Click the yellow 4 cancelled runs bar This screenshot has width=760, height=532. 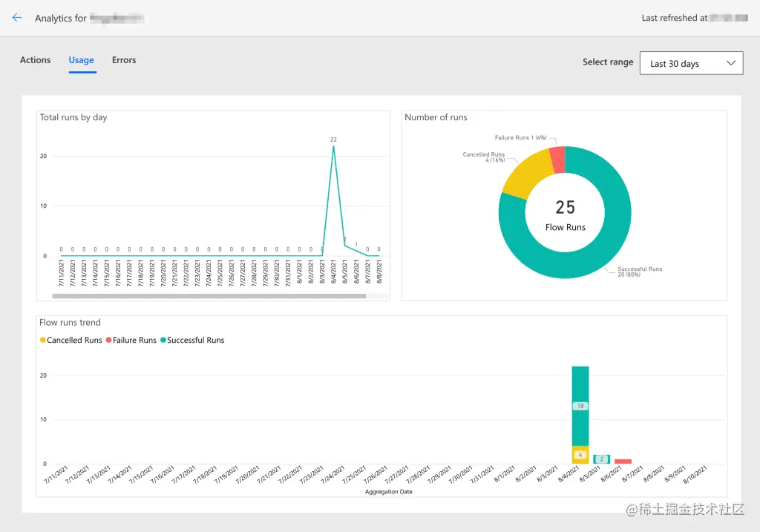click(x=580, y=455)
